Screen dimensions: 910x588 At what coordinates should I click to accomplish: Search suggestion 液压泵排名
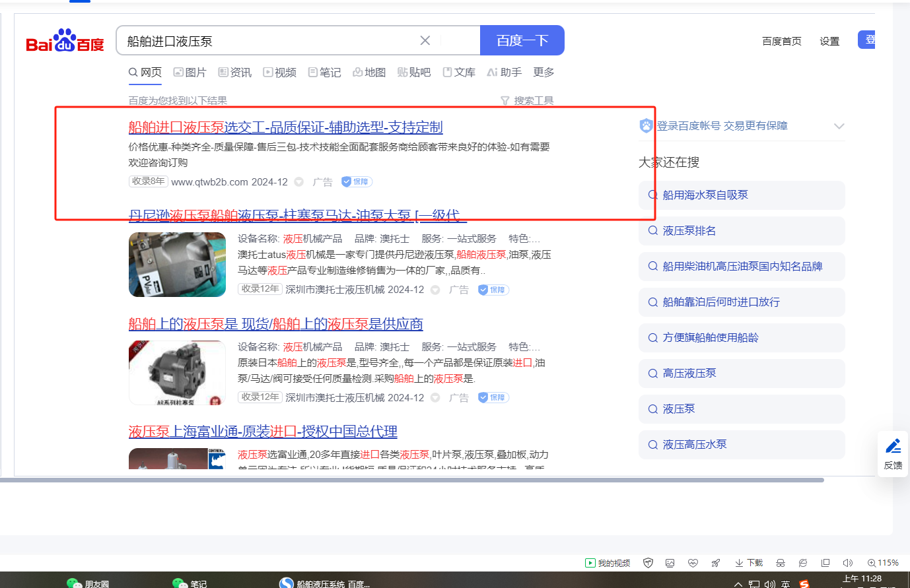tap(742, 231)
